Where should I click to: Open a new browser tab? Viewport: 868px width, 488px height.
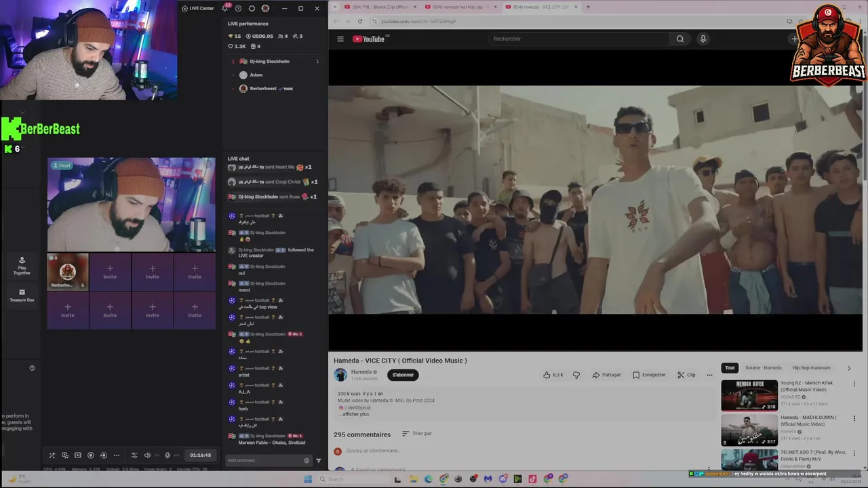point(588,7)
